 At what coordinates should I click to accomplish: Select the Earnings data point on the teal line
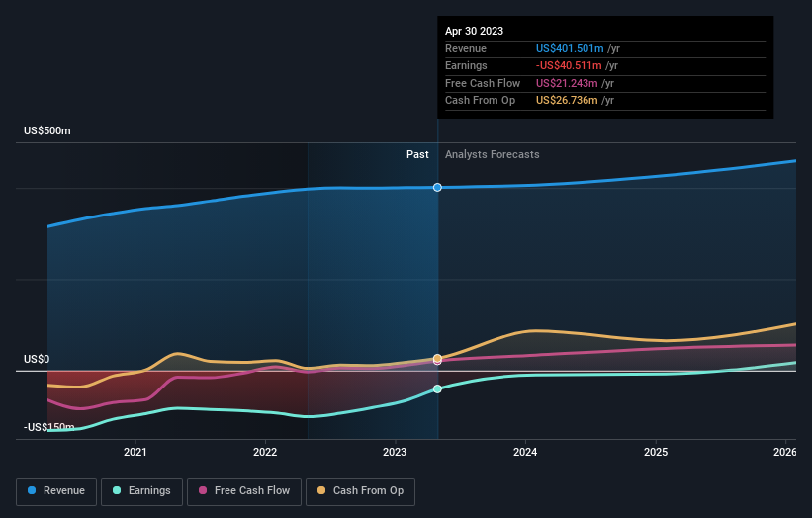[x=437, y=389]
